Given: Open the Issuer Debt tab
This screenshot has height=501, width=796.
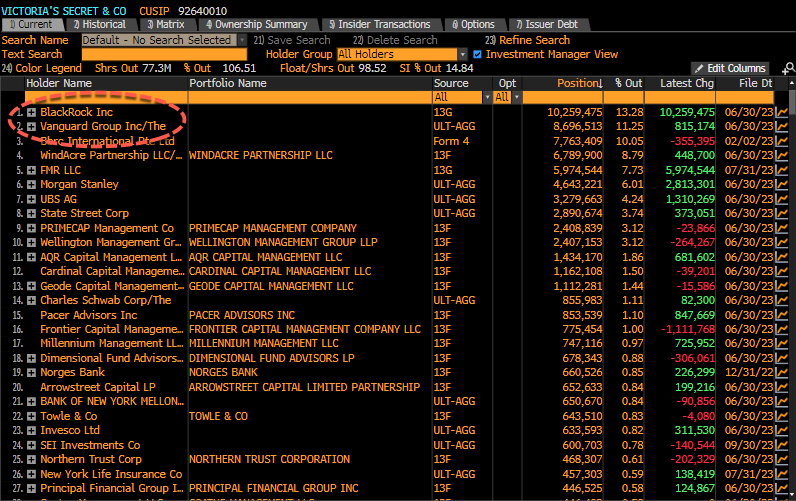Looking at the screenshot, I should [x=547, y=24].
